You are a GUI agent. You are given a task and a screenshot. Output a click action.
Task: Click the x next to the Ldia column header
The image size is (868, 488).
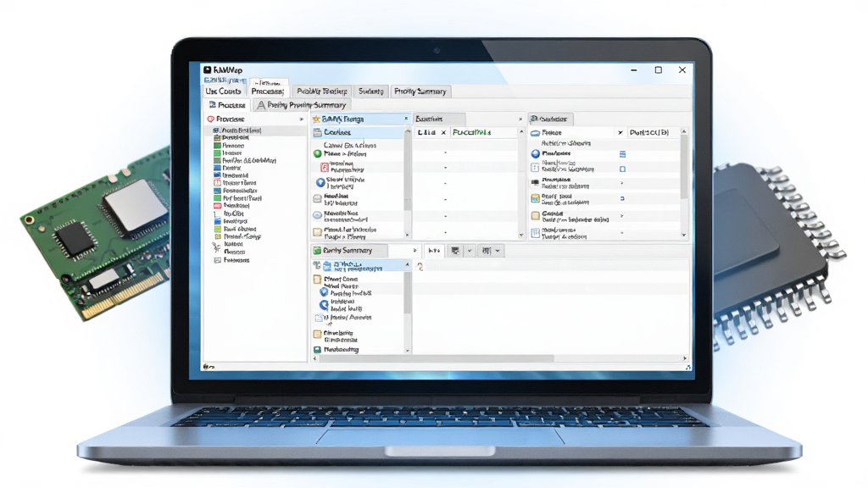pos(443,133)
